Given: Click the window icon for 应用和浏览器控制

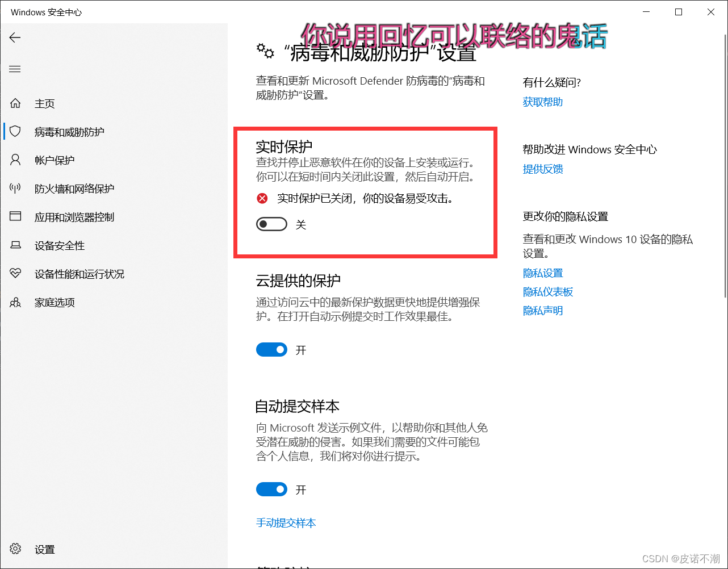Looking at the screenshot, I should [x=15, y=217].
